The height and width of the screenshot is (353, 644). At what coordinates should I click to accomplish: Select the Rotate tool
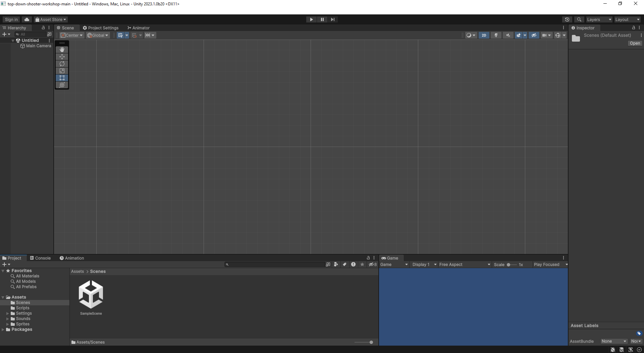click(x=62, y=63)
